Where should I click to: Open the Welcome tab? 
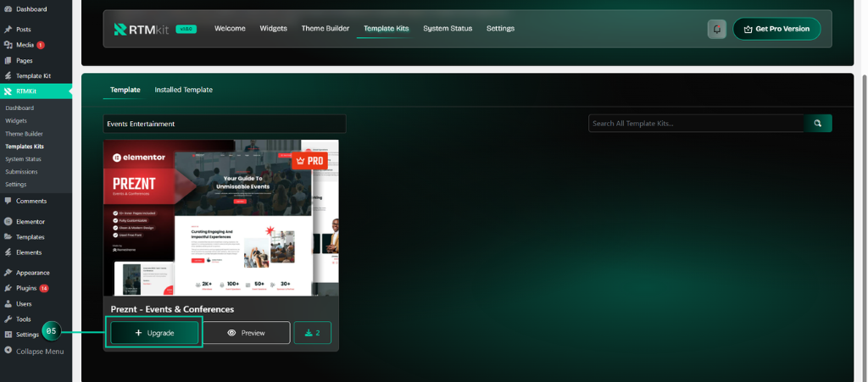(230, 28)
